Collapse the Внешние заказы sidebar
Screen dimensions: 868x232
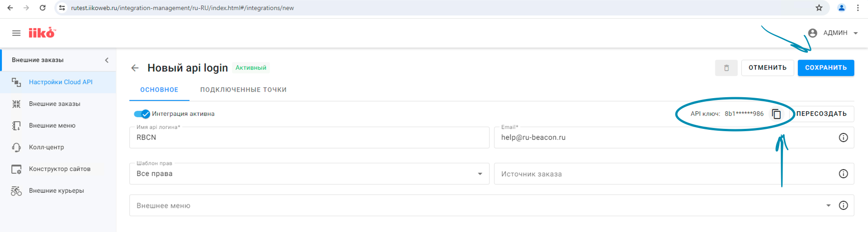coord(107,60)
